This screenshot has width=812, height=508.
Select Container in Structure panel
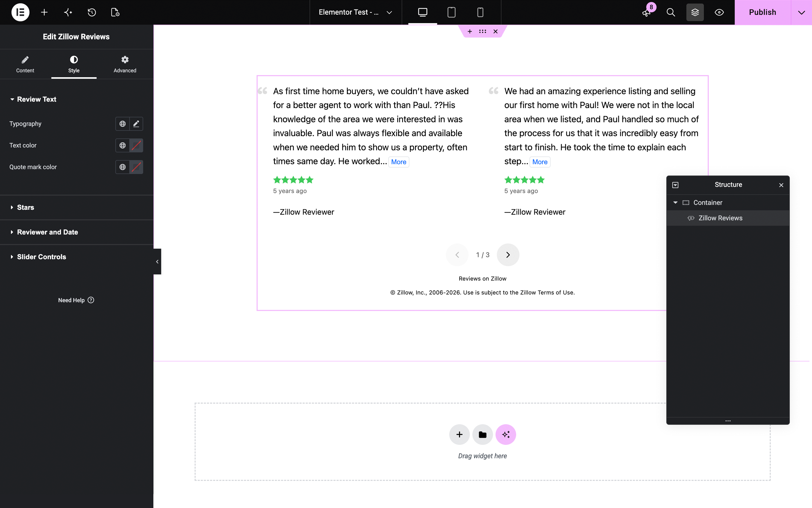pos(728,203)
